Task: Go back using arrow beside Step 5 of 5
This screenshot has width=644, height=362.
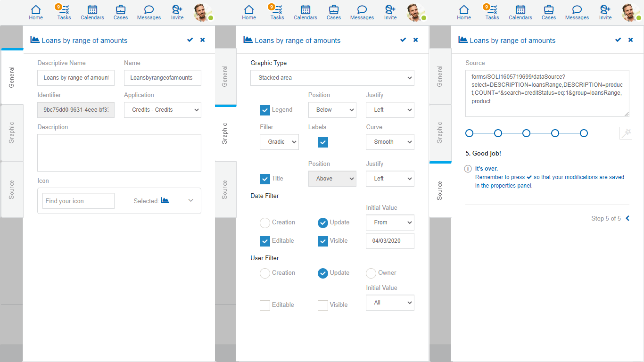Action: coord(627,218)
